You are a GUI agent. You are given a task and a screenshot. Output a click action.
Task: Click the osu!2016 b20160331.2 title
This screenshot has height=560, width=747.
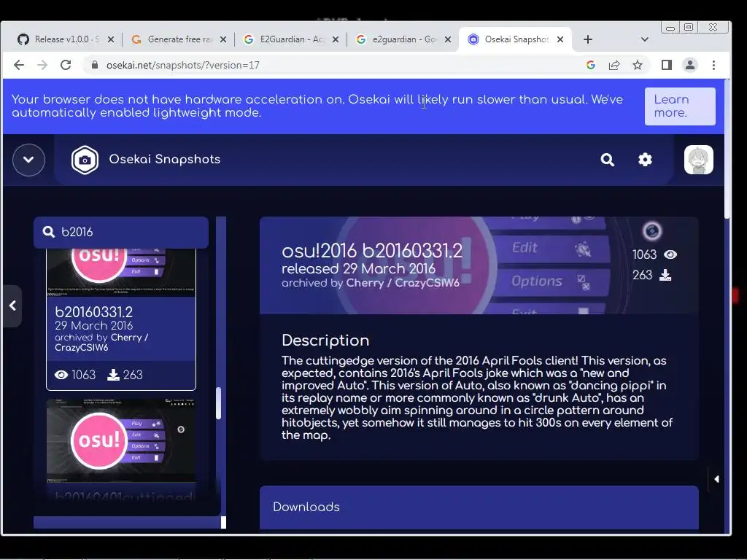pyautogui.click(x=371, y=251)
